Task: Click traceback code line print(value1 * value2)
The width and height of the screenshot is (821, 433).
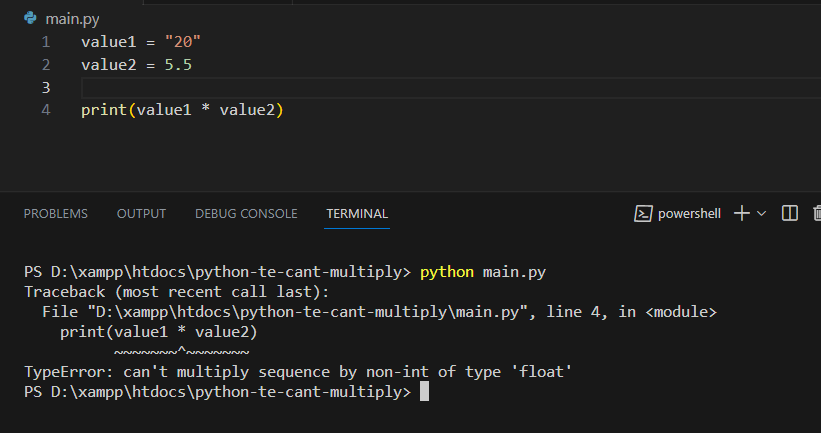Action: [159, 332]
